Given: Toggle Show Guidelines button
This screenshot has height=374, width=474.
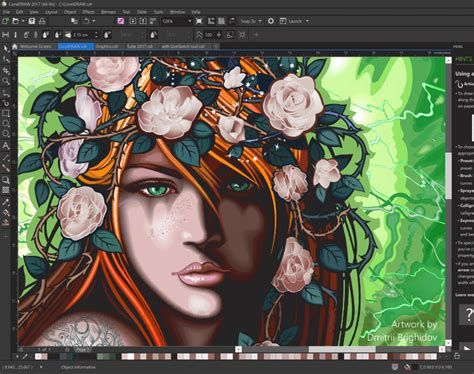Looking at the screenshot, I should pyautogui.click(x=232, y=21).
